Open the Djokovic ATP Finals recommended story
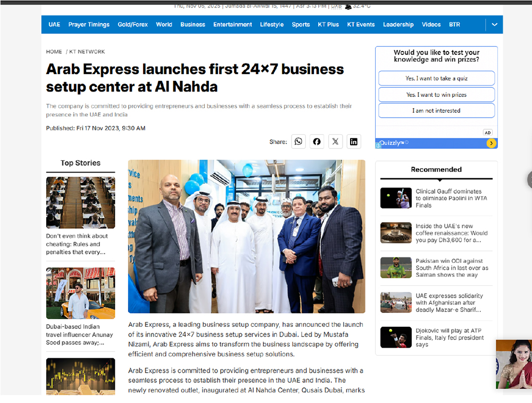The height and width of the screenshot is (403, 532). (450, 338)
